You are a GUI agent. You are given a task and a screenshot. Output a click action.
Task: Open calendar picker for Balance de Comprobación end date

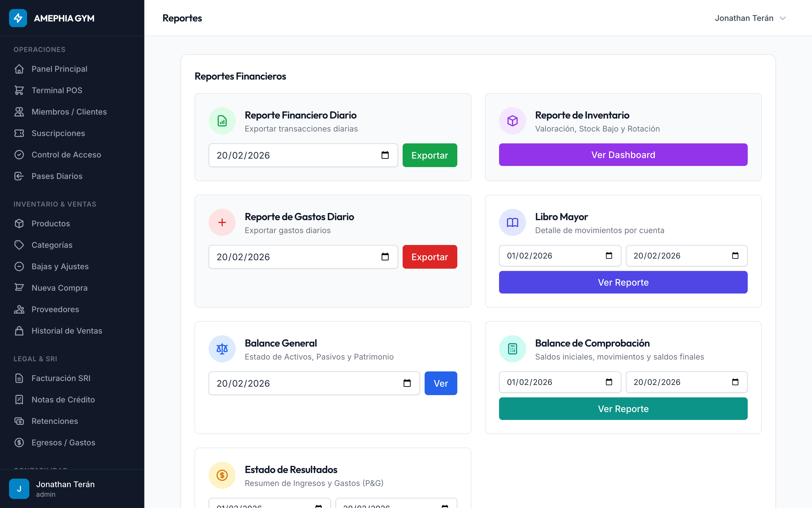735,382
